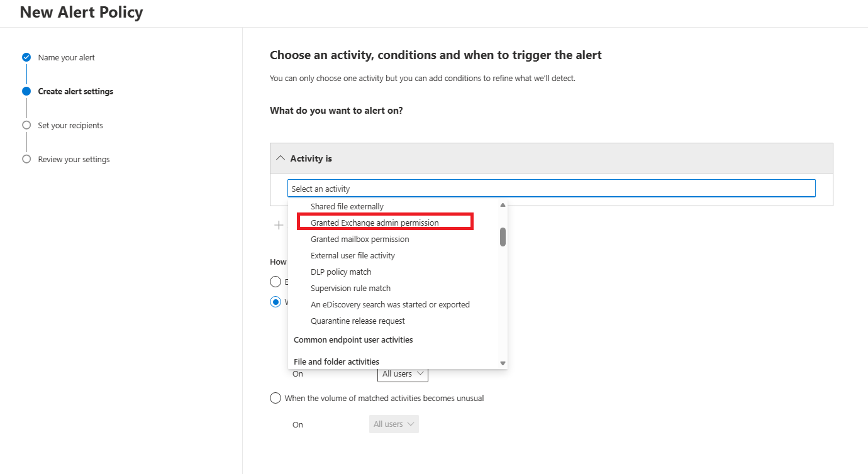Click the dropdown list scroll down arrow
The width and height of the screenshot is (868, 474).
[503, 363]
